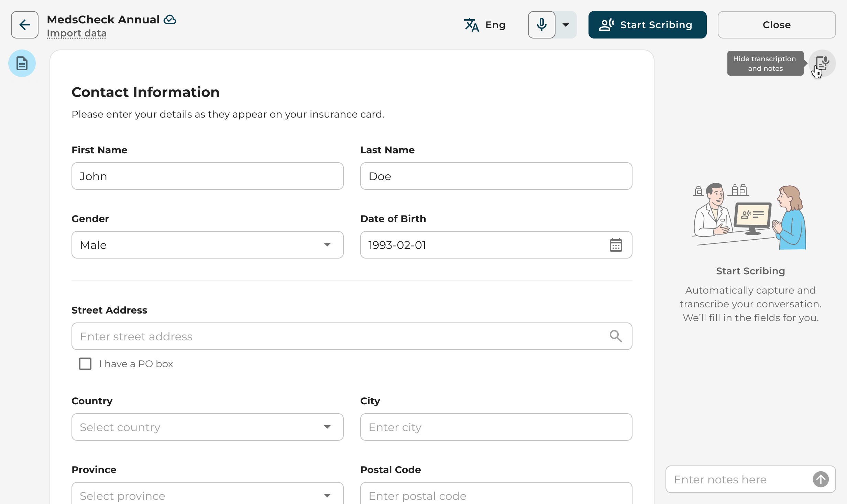Click the Close button
847x504 pixels.
tap(777, 25)
